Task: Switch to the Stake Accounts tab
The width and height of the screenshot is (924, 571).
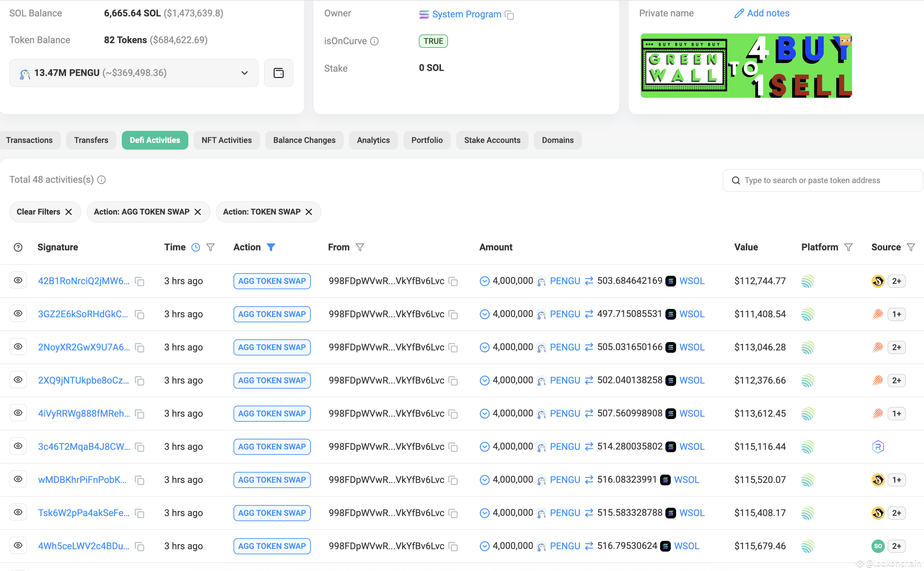Action: 492,140
